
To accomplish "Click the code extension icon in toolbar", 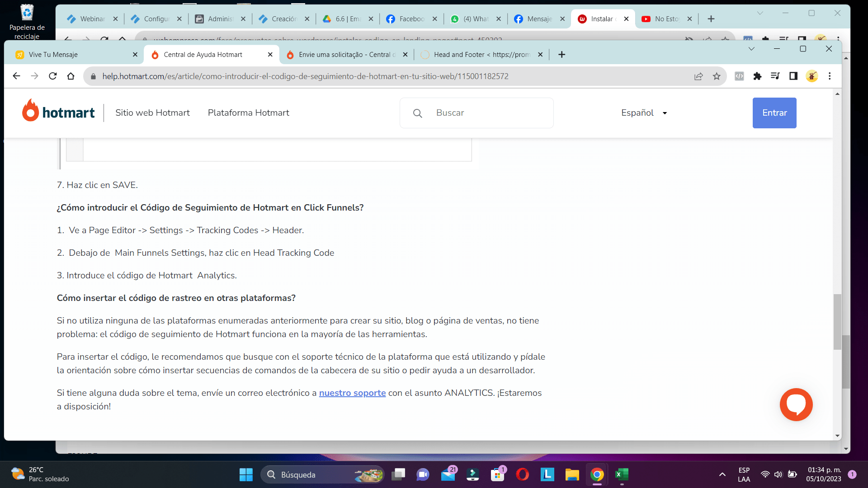I will click(739, 76).
